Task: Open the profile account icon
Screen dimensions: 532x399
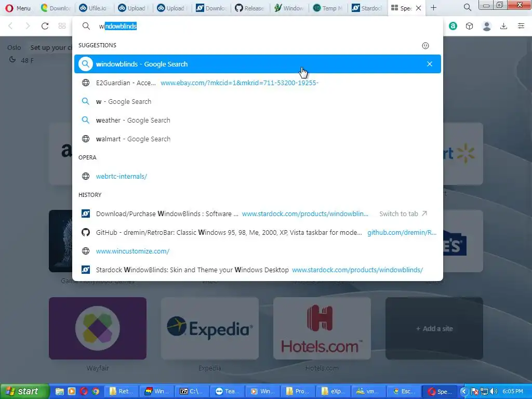Action: pyautogui.click(x=487, y=26)
